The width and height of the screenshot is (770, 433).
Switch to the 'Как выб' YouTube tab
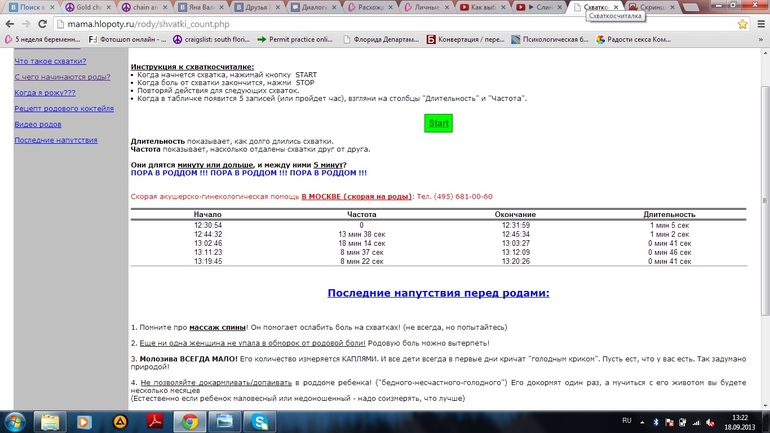click(x=483, y=7)
